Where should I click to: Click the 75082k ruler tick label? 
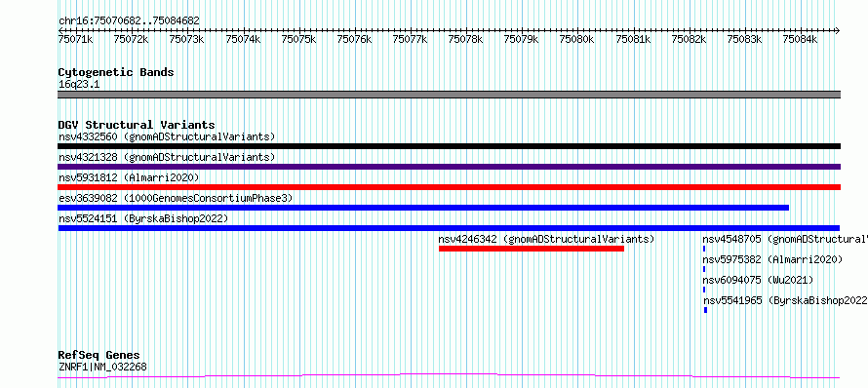pyautogui.click(x=690, y=39)
